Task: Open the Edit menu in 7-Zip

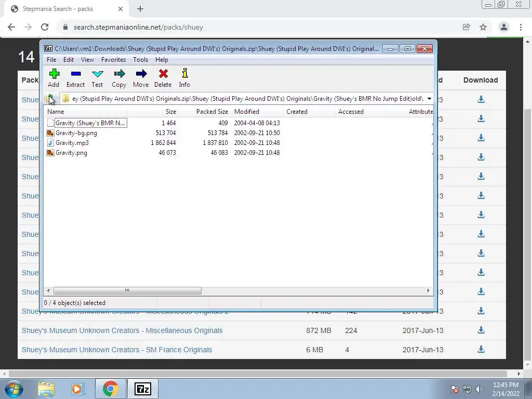Action: pyautogui.click(x=69, y=60)
